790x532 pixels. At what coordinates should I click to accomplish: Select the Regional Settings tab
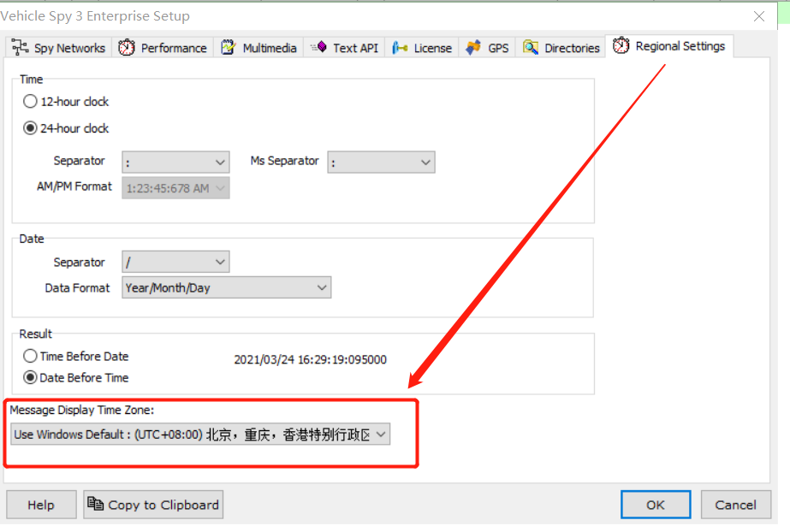coord(669,46)
